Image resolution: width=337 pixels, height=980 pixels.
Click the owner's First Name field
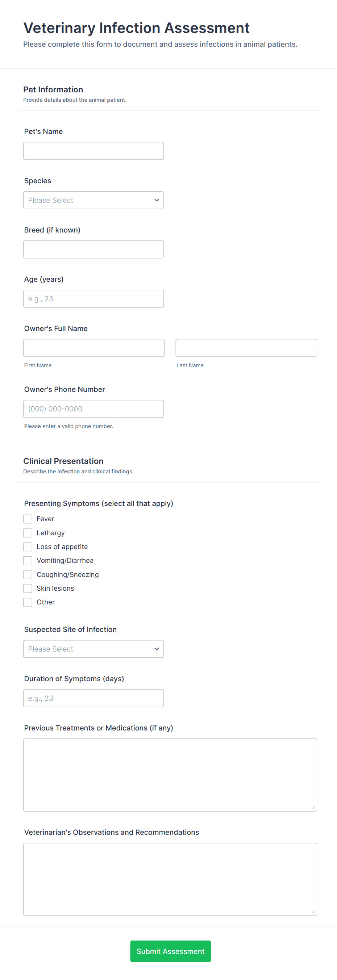click(94, 348)
